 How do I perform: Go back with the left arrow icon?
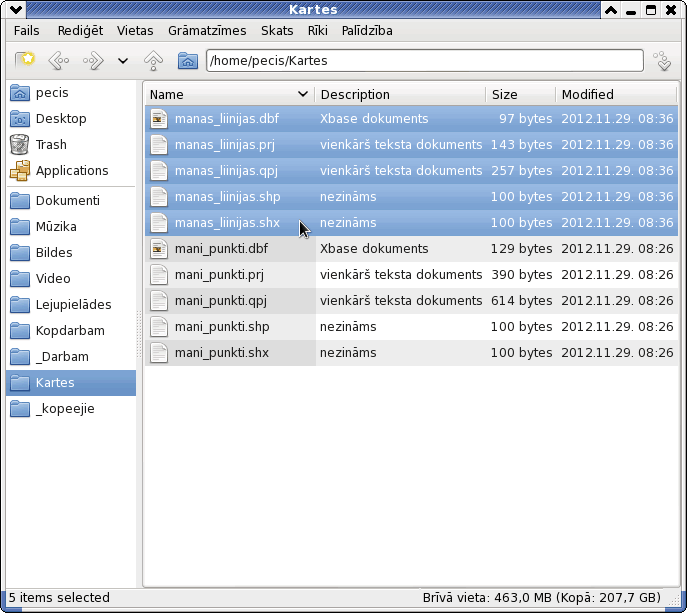tap(59, 60)
